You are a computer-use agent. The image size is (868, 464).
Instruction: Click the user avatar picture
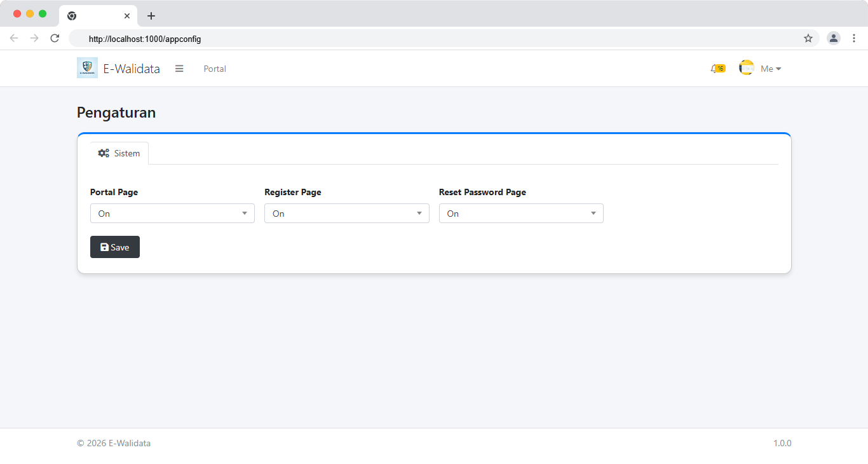point(746,68)
